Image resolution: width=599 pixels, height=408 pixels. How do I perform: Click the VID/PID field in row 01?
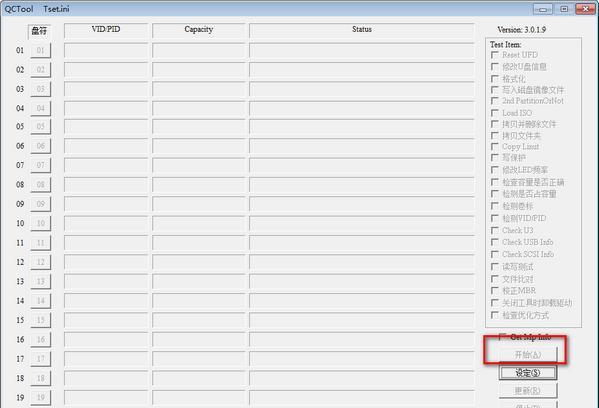(106, 50)
